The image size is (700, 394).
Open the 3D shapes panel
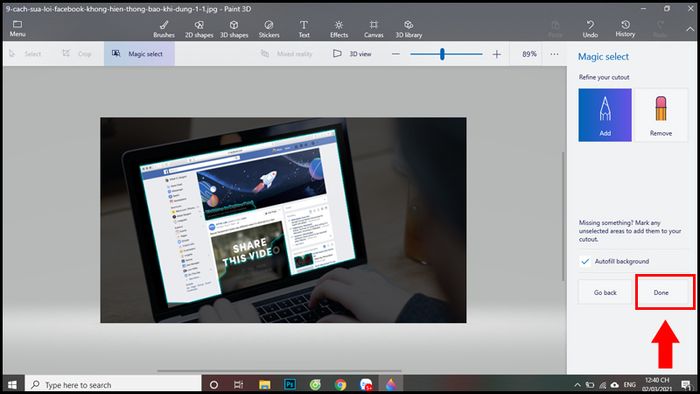pos(234,29)
